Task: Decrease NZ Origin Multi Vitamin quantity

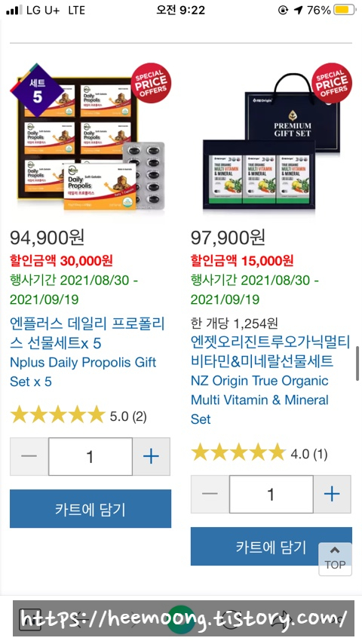Action: 210,494
